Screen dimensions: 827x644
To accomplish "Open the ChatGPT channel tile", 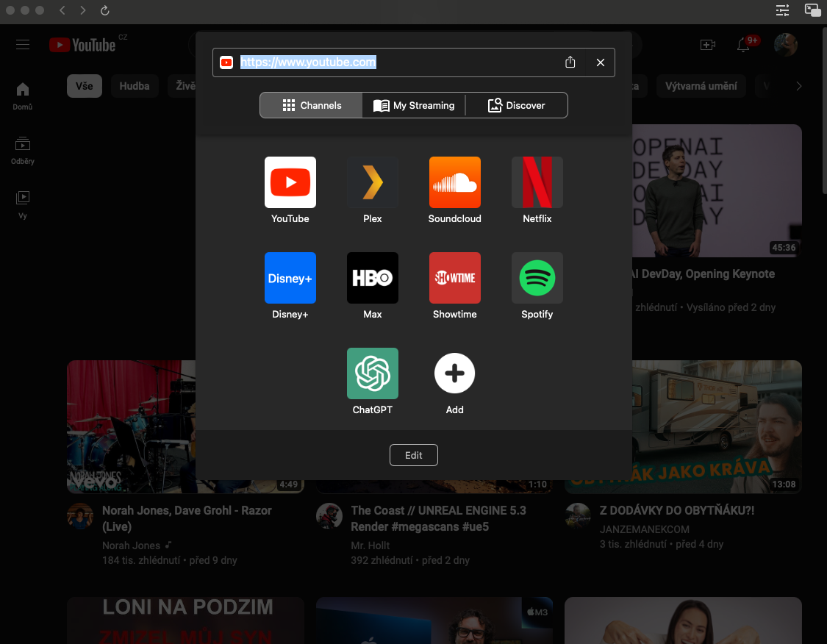I will click(x=373, y=373).
